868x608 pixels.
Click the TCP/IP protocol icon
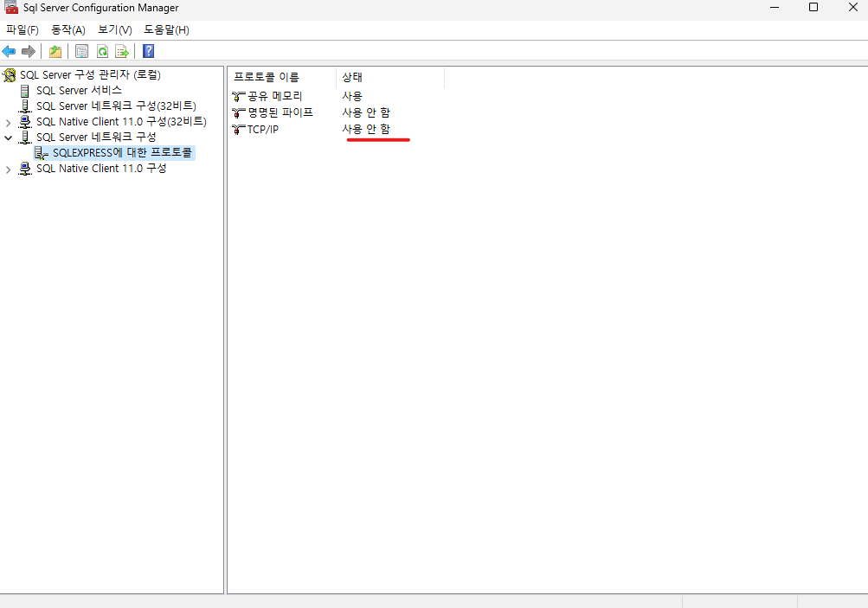239,130
